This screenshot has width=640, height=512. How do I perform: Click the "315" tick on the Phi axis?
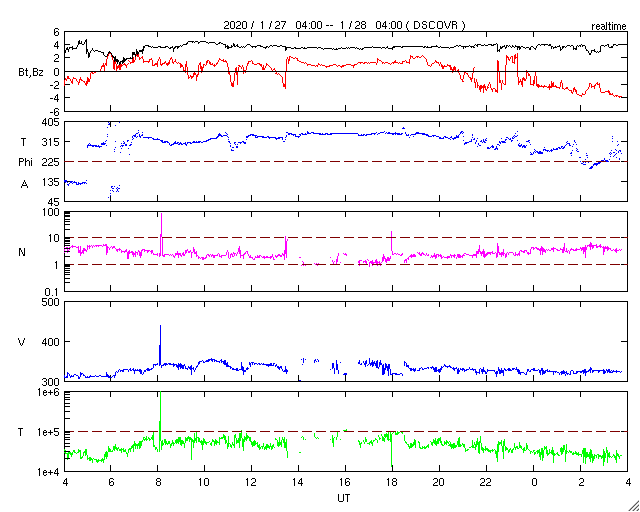coord(51,142)
